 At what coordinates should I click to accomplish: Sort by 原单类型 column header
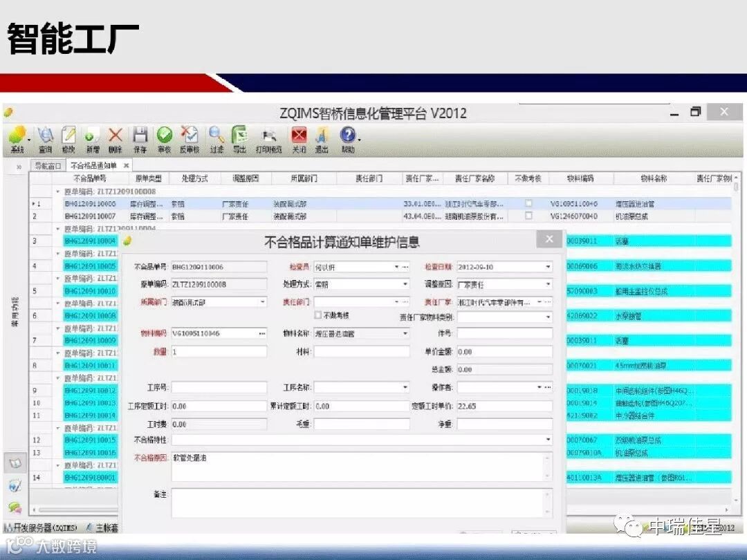149,178
